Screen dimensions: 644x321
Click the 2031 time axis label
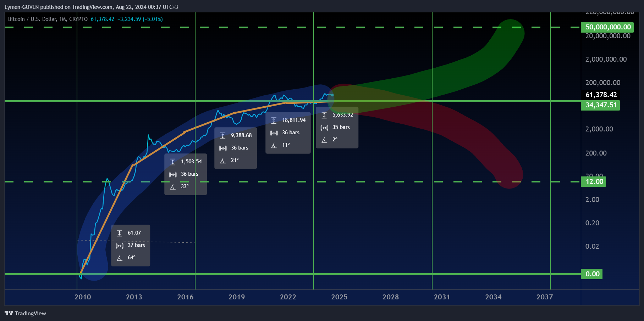click(x=442, y=297)
